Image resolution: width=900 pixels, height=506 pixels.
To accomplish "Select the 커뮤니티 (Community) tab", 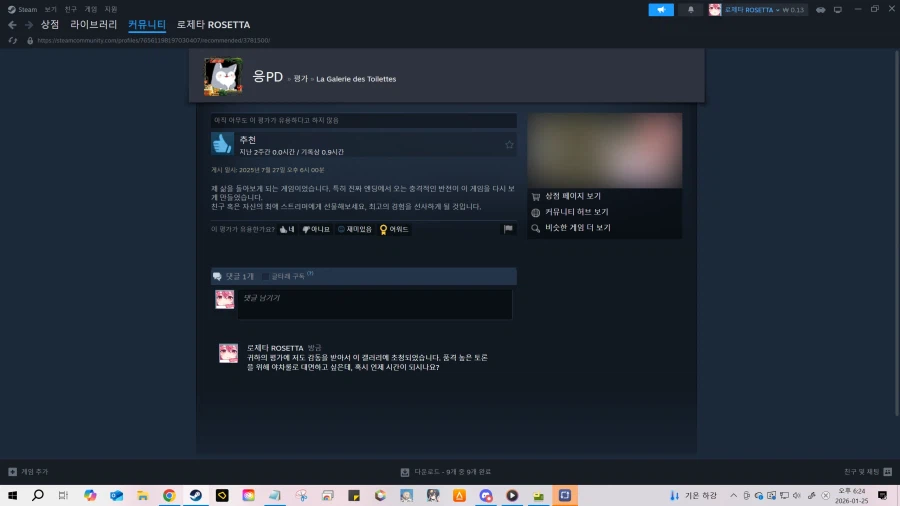I will 147,25.
